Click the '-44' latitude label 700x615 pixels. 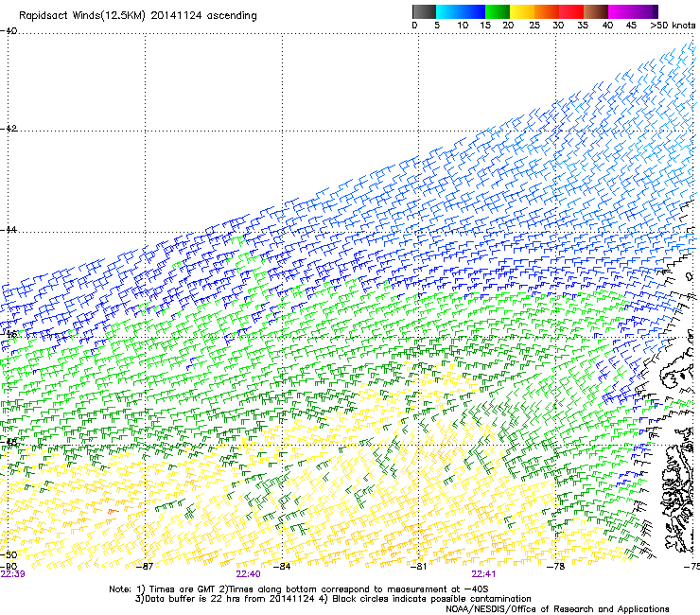tap(9, 230)
